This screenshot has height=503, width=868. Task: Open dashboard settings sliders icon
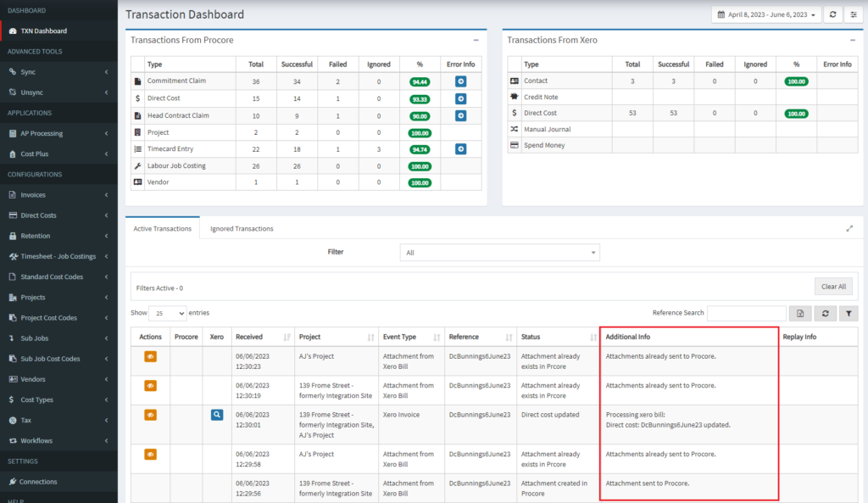click(854, 14)
